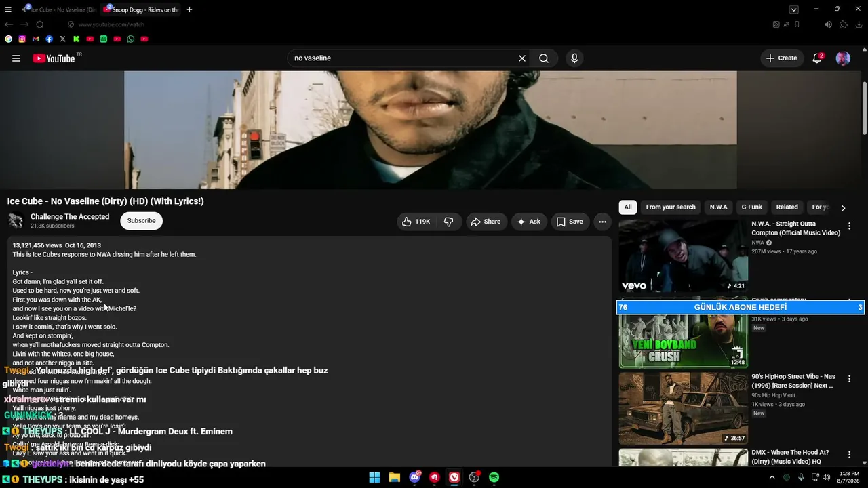Open the browser main menu icon
This screenshot has height=488, width=868.
click(x=8, y=9)
